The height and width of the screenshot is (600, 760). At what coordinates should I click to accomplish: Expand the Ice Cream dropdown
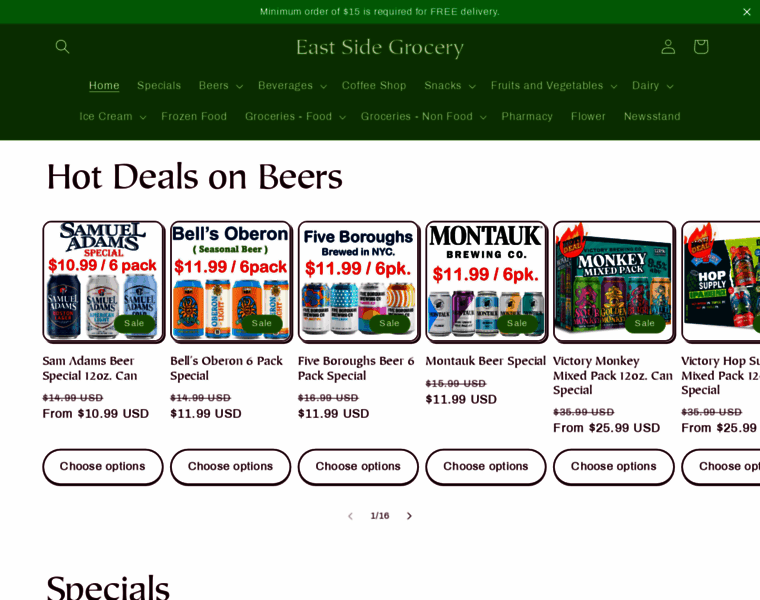tap(112, 116)
